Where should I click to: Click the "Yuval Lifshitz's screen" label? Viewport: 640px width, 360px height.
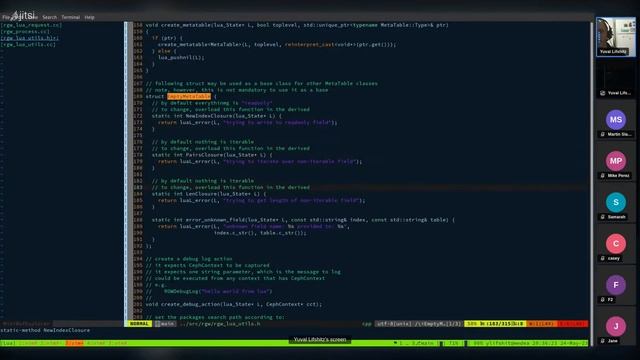tap(320, 340)
